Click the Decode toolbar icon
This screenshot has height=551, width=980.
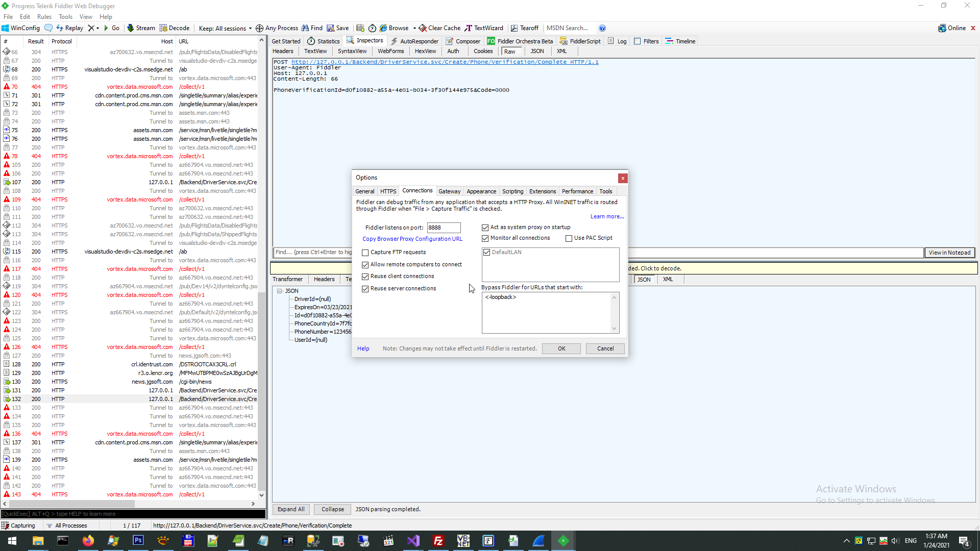[x=163, y=28]
